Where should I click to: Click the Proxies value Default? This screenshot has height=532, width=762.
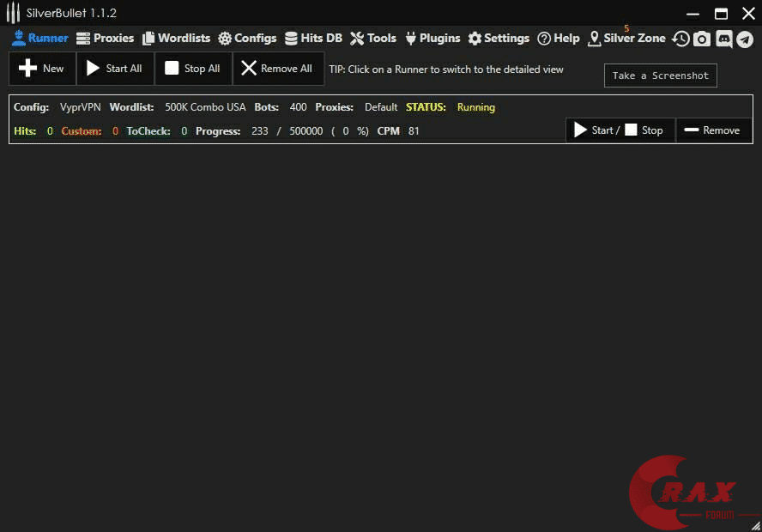point(381,107)
